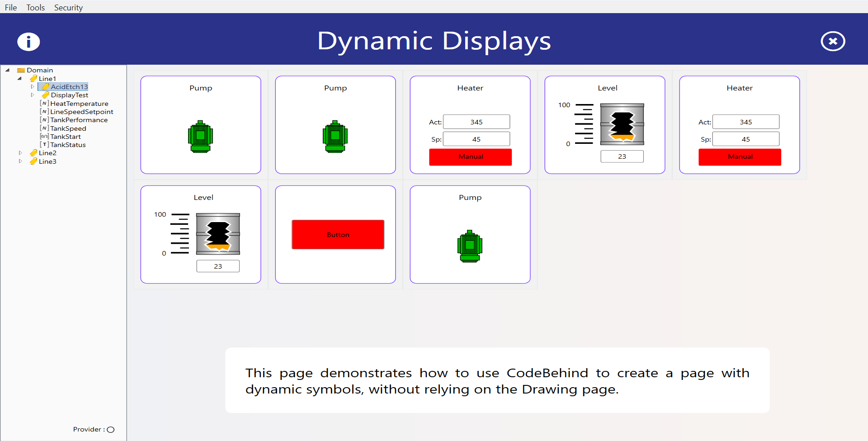Open the Security menu

click(x=68, y=7)
